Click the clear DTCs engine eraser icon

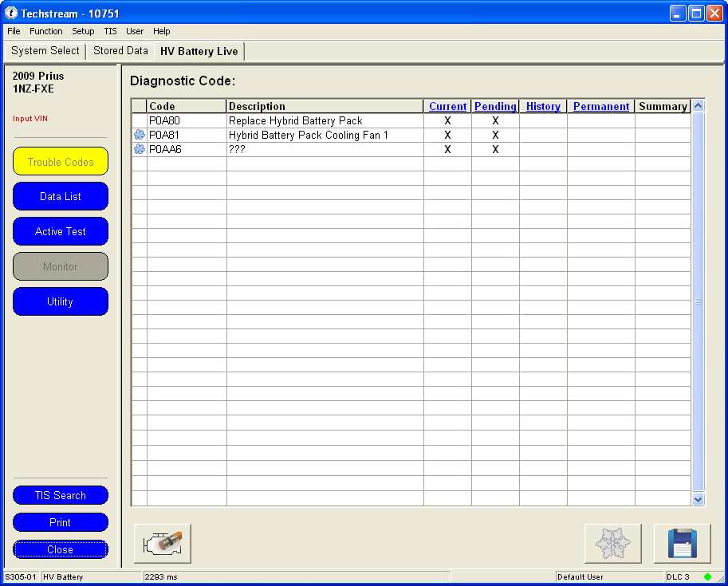[163, 544]
